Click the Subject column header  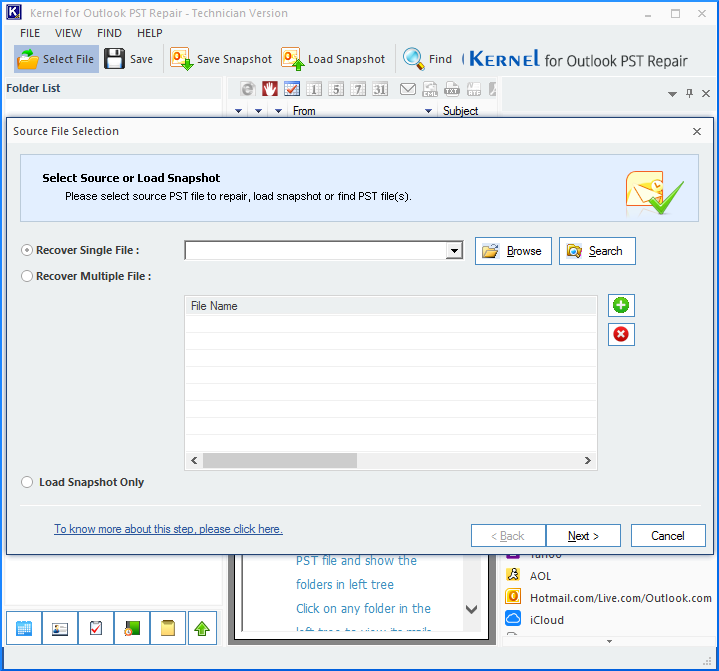pos(460,111)
